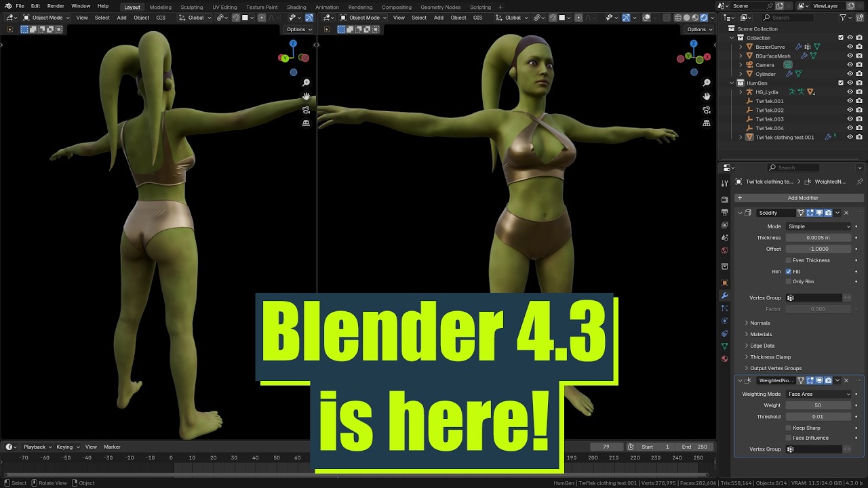
Task: Click the Blender logo menu icon
Action: point(8,6)
